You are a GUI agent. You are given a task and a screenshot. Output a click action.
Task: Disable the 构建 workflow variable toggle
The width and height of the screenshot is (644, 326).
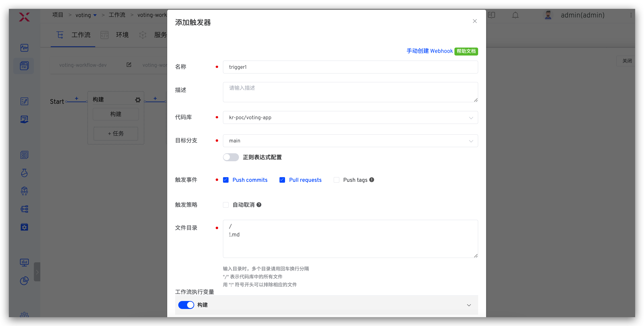click(x=186, y=305)
